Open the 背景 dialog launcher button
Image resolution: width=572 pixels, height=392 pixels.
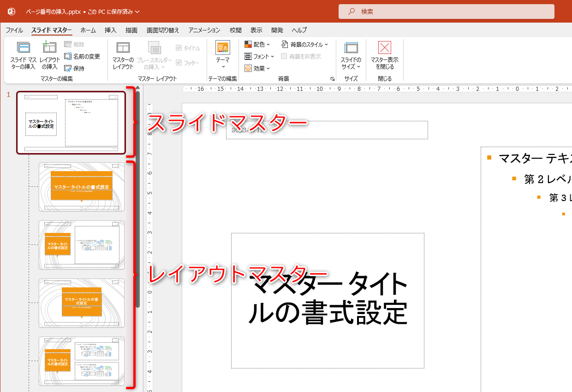pos(333,78)
